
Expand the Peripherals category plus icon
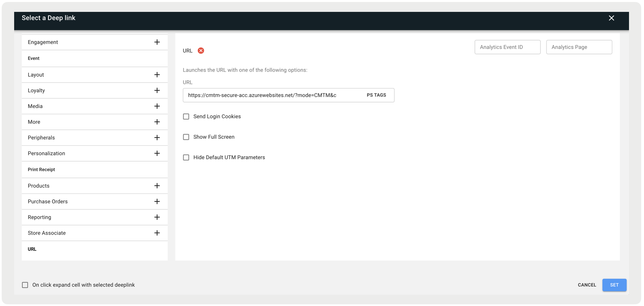pos(157,138)
